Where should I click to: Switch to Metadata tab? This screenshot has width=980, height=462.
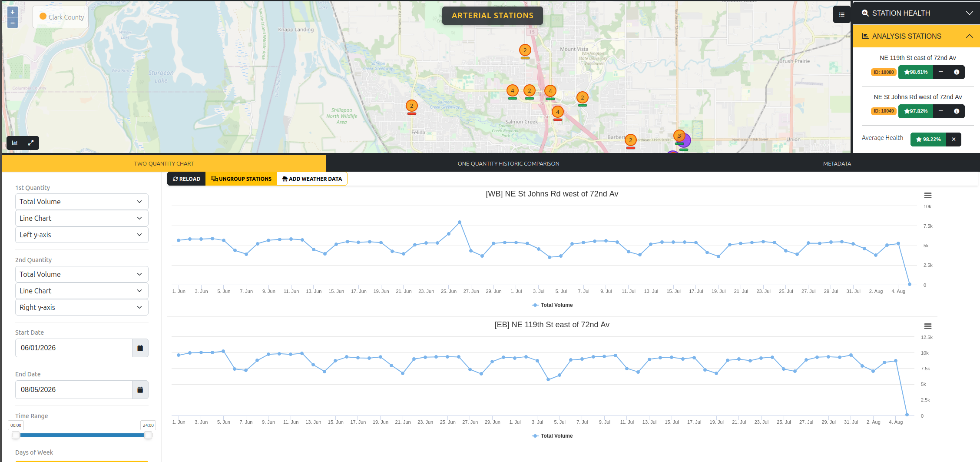pos(837,163)
